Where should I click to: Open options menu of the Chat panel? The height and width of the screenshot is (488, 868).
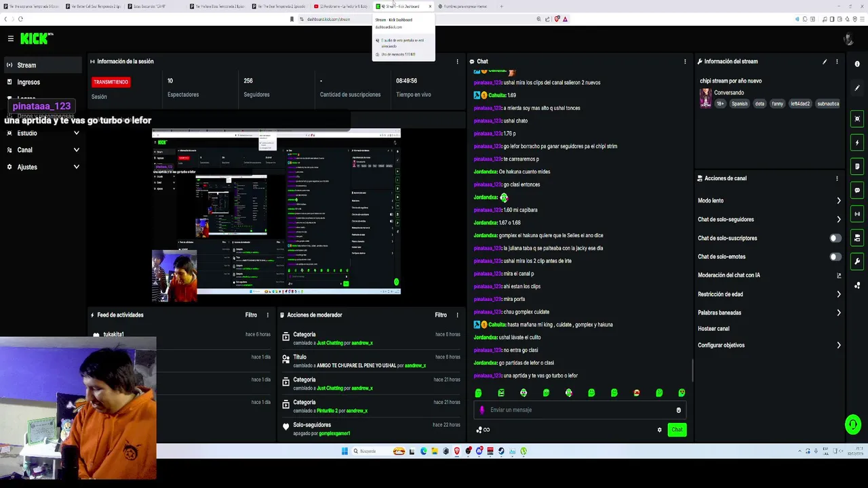[685, 62]
